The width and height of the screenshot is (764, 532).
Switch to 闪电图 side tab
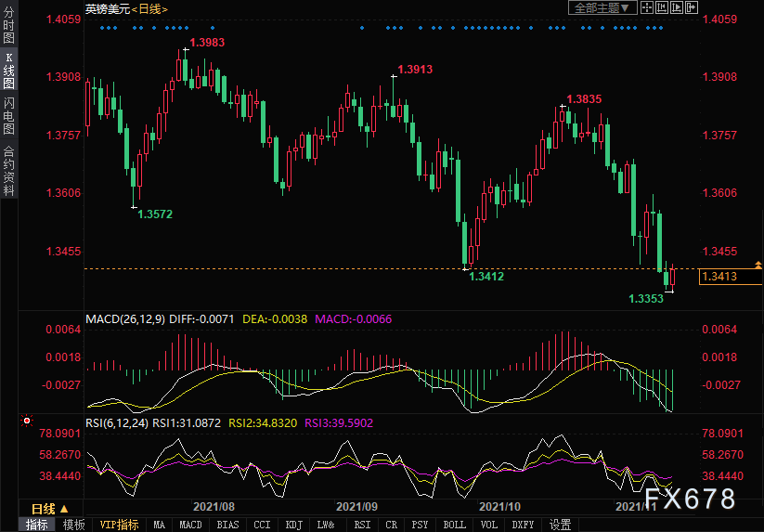click(x=8, y=115)
